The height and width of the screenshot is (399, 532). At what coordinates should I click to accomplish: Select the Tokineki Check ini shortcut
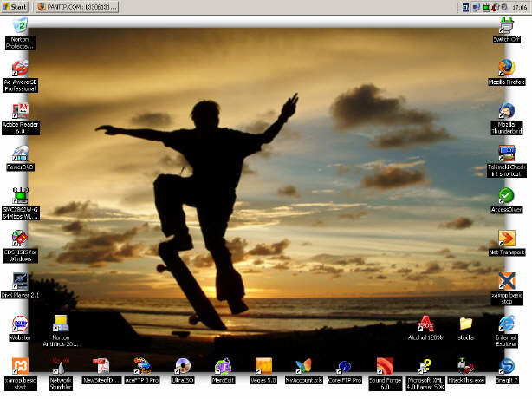[507, 161]
